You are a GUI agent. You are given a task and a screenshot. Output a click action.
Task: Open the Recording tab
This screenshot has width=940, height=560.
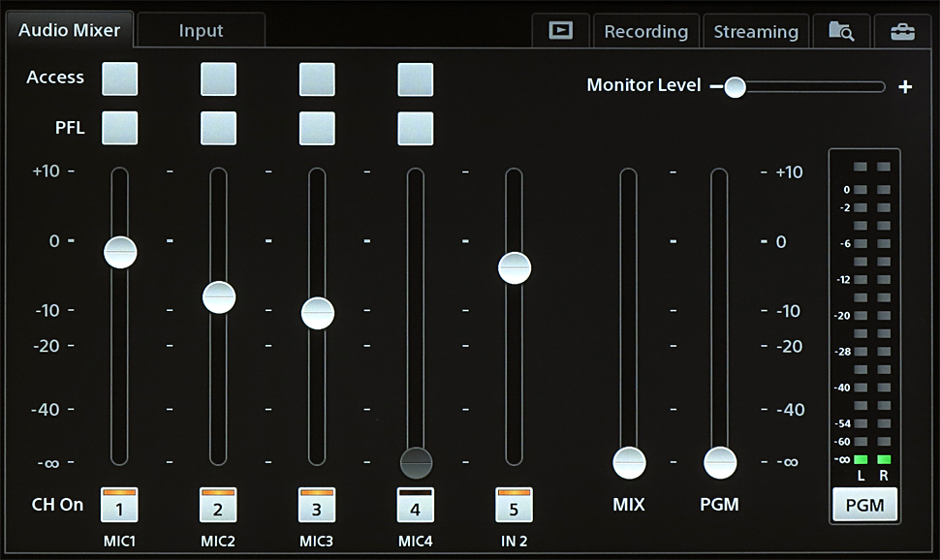645,31
